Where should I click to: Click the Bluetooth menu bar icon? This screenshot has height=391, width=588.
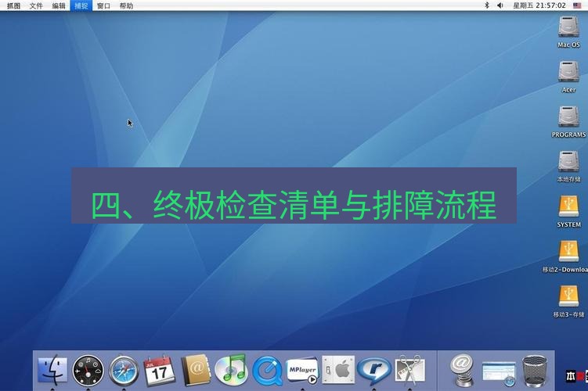click(487, 5)
